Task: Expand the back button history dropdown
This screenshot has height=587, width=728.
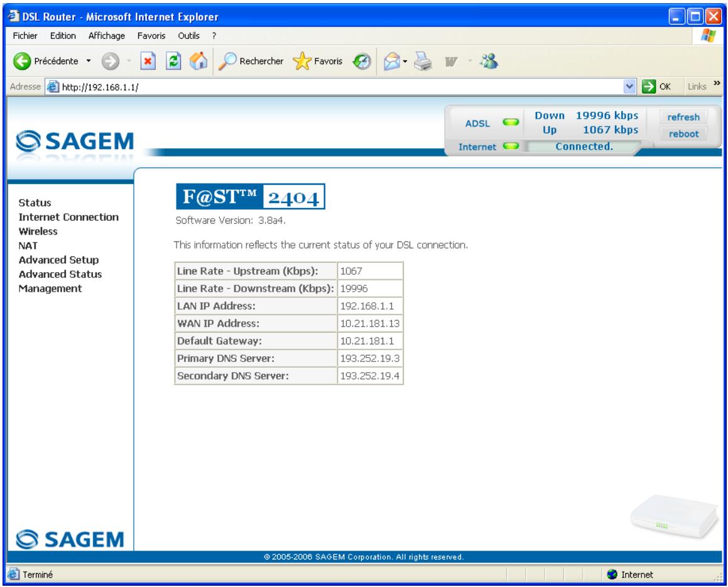Action: [x=88, y=61]
